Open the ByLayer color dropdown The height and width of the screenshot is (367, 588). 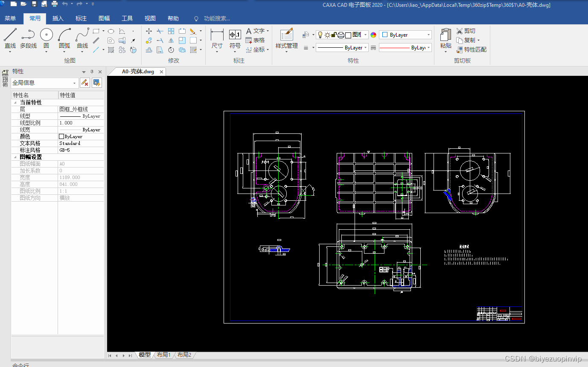click(405, 35)
